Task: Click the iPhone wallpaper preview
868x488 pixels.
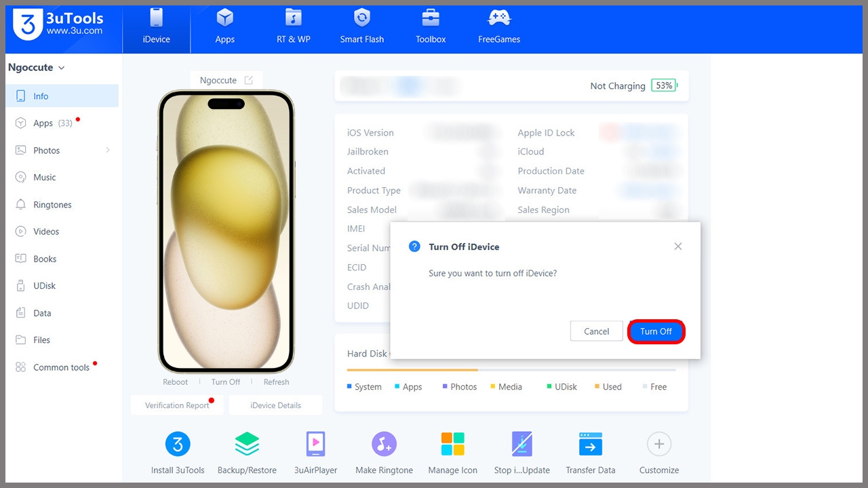Action: (x=226, y=231)
